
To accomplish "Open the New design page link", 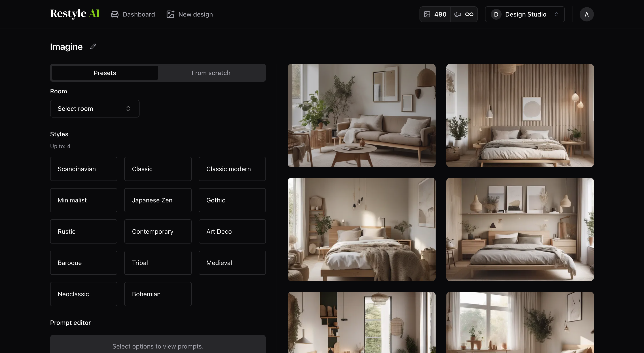I will [195, 14].
